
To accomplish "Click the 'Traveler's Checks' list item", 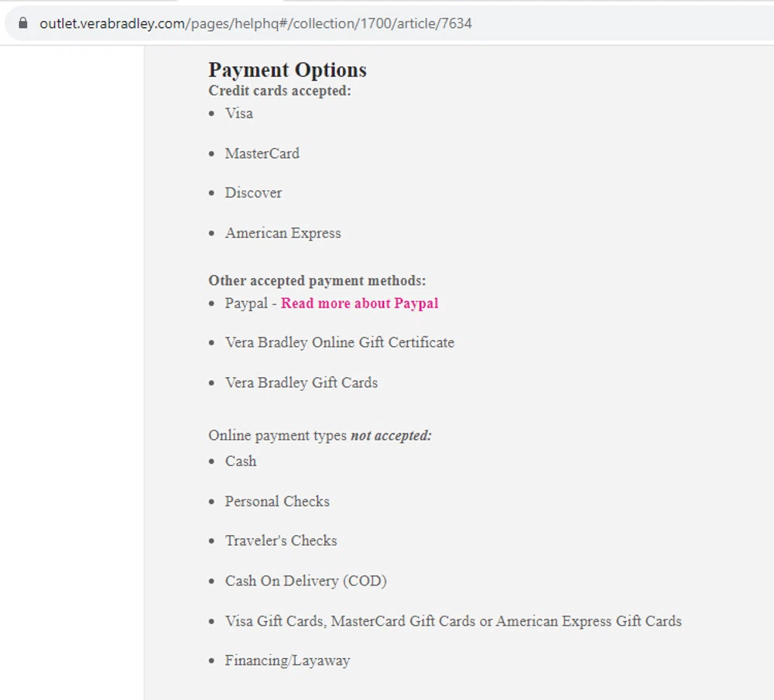I will click(x=280, y=540).
